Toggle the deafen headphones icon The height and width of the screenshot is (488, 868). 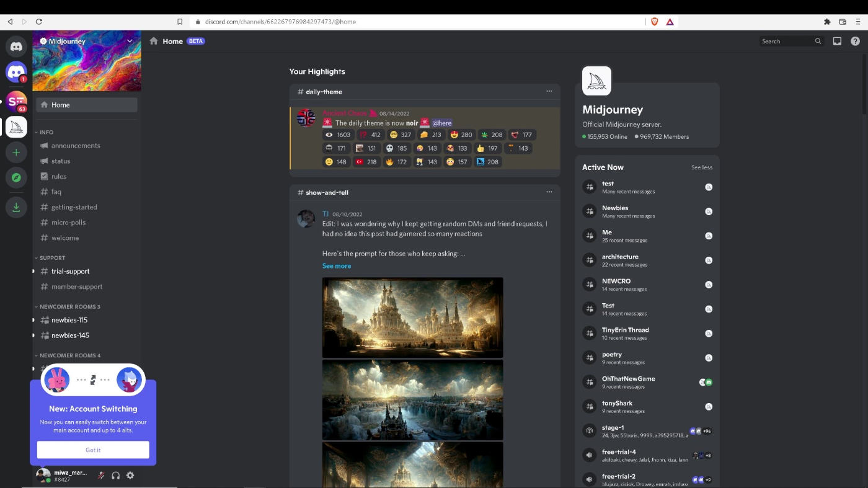tap(115, 475)
